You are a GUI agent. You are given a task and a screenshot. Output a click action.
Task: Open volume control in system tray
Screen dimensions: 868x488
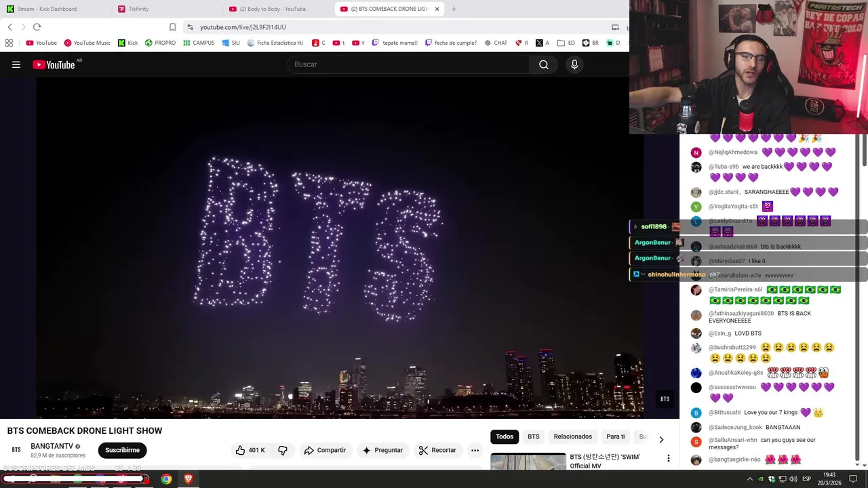tap(793, 479)
